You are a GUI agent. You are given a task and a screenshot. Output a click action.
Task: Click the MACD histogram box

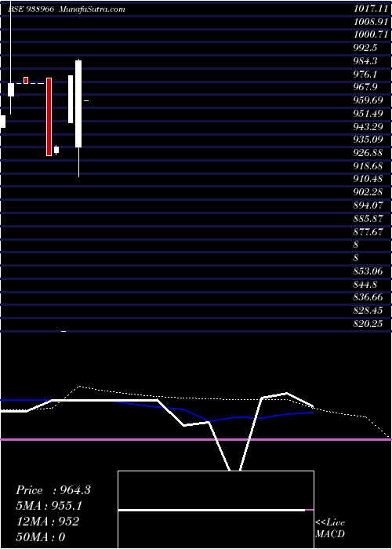click(216, 510)
